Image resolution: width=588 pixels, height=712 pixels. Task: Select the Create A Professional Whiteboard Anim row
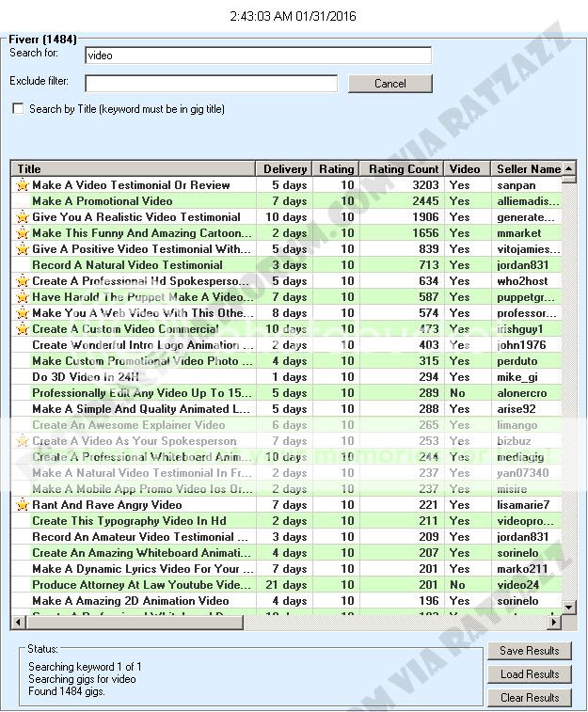tap(287, 457)
